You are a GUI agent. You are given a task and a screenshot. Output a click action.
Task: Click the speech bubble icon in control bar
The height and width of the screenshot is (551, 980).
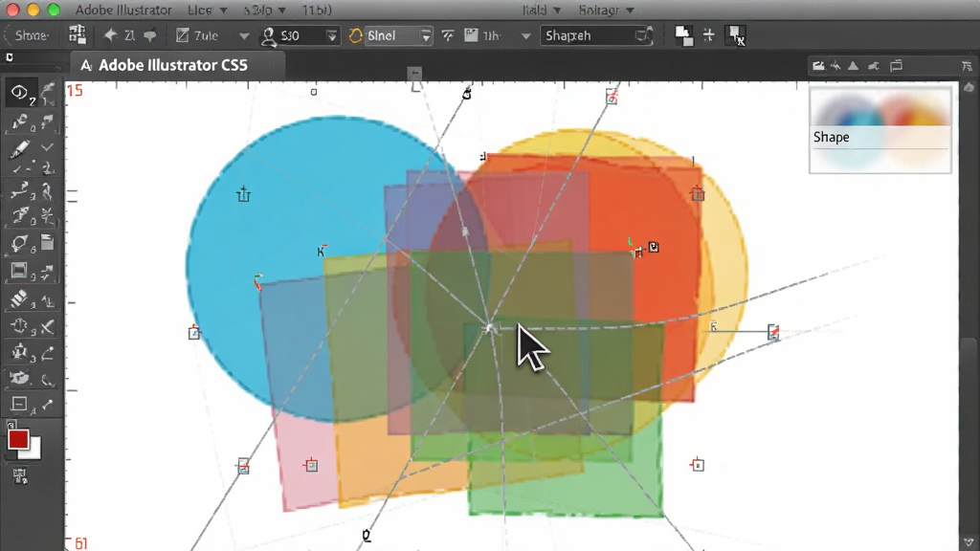(150, 35)
